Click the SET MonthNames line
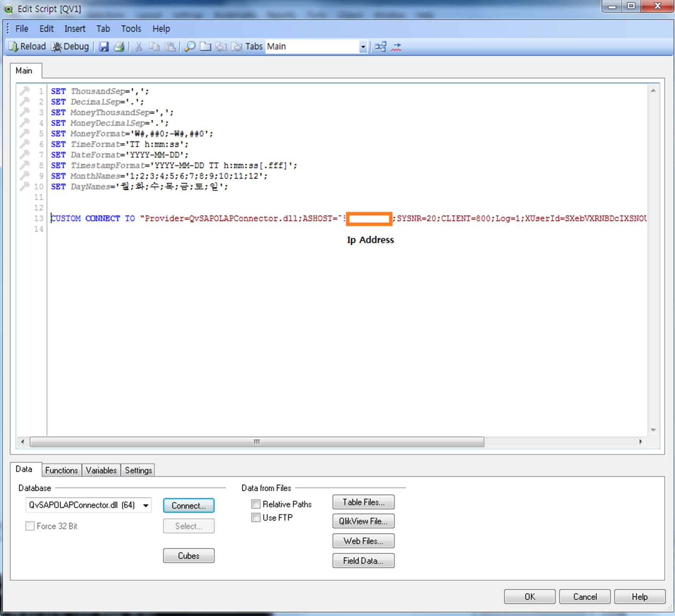 pyautogui.click(x=159, y=176)
